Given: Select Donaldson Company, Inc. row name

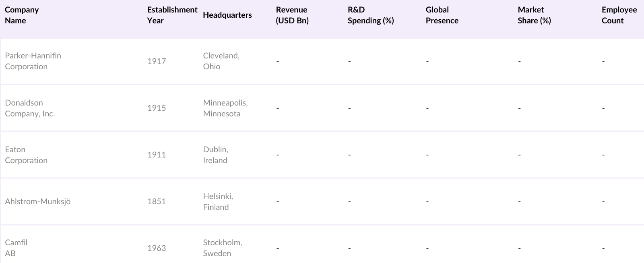Looking at the screenshot, I should (30, 108).
